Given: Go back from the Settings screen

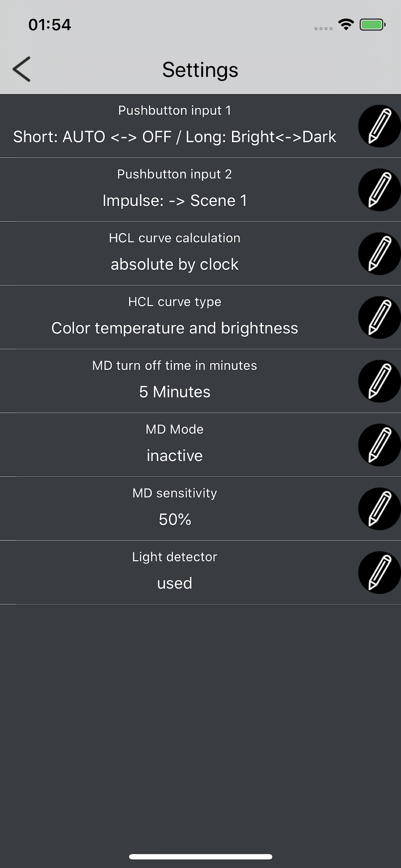Looking at the screenshot, I should [x=21, y=70].
